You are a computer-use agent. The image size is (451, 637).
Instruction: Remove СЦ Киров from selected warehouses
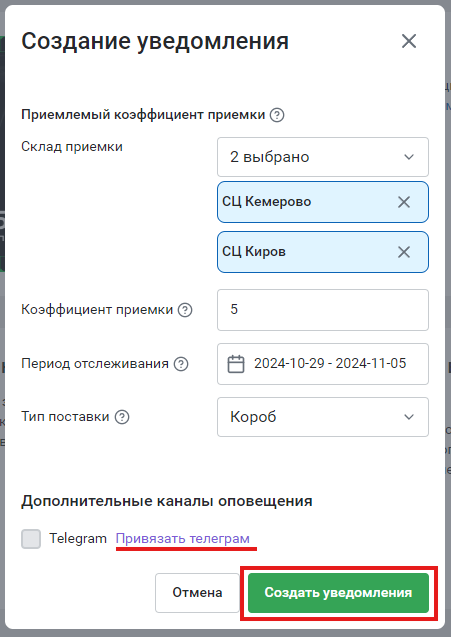(404, 252)
